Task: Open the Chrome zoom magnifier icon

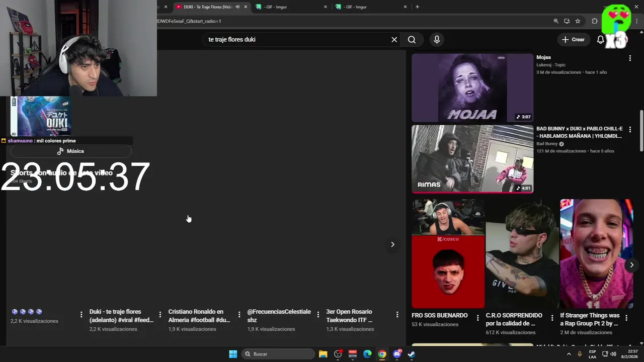Action: 556,21
